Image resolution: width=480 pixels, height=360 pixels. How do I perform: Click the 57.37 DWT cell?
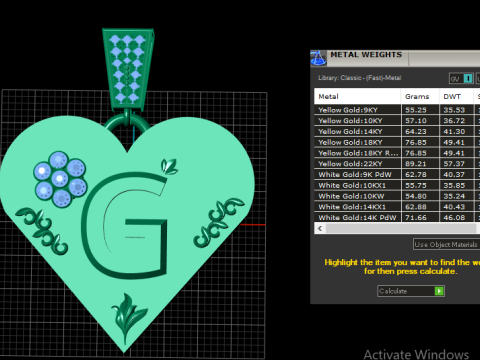pyautogui.click(x=457, y=164)
